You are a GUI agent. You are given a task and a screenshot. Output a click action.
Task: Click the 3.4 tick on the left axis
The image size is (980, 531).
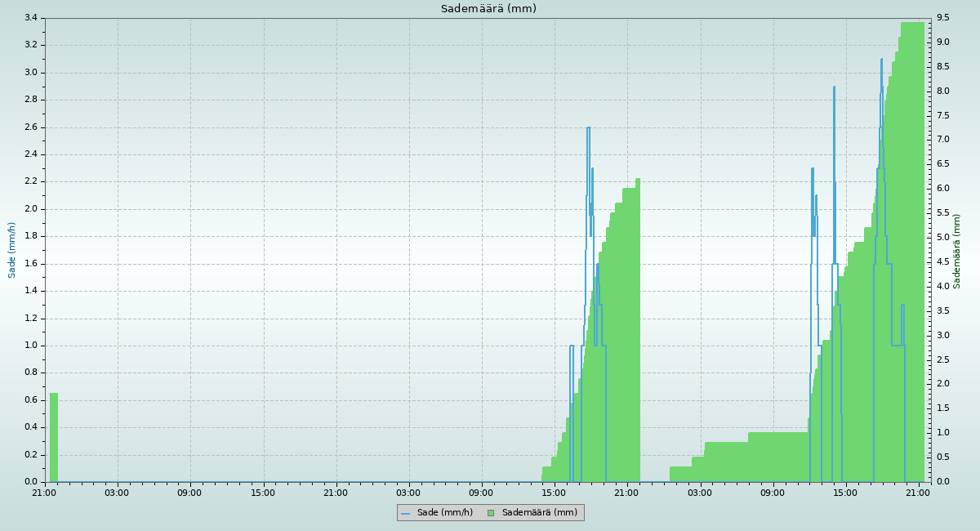point(31,18)
